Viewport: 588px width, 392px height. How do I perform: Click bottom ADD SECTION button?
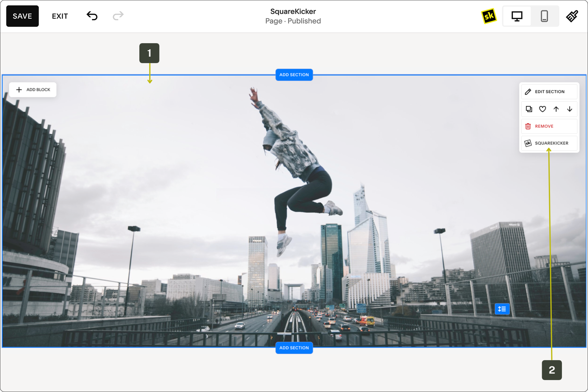coord(294,348)
